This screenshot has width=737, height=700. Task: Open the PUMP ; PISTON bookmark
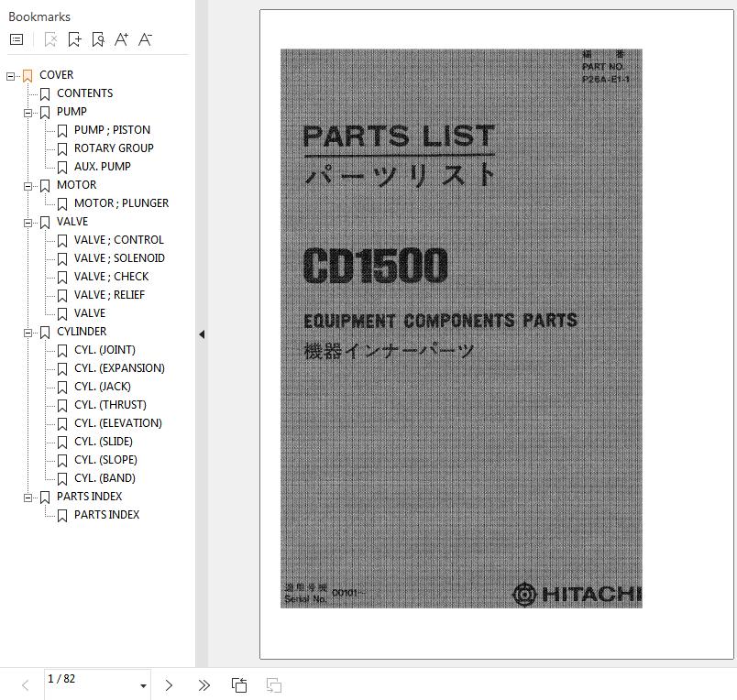pos(113,130)
